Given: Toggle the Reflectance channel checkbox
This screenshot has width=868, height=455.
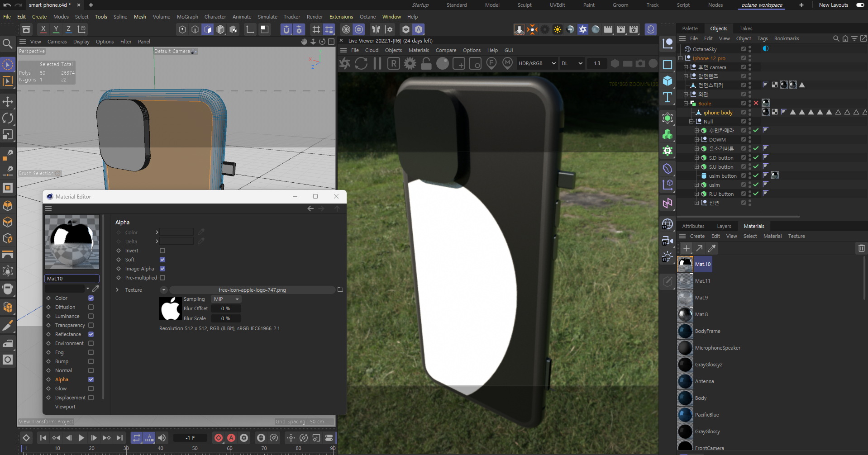Looking at the screenshot, I should click(91, 334).
